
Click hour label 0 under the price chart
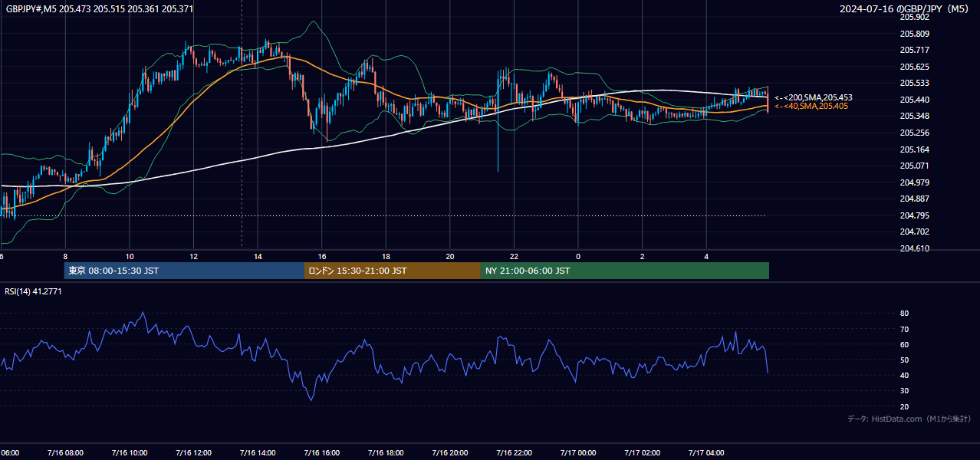click(x=578, y=257)
